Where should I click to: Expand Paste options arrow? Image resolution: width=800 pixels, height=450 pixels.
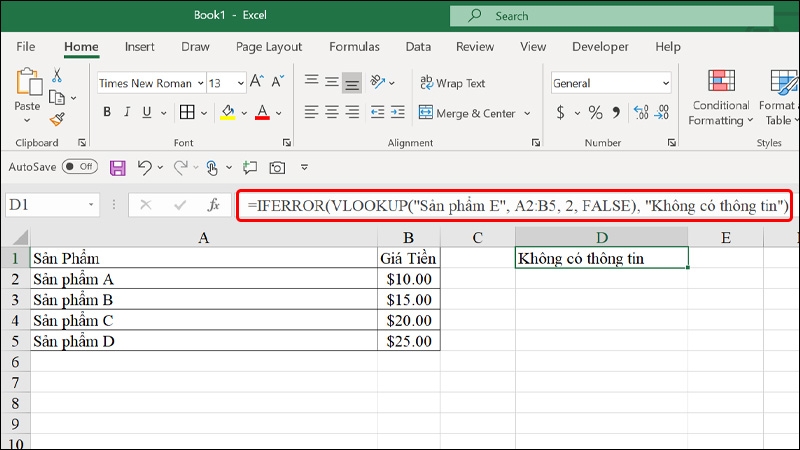[27, 120]
